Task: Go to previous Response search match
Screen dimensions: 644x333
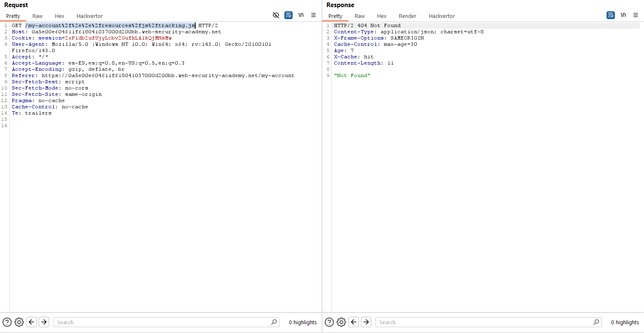Action: click(354, 322)
